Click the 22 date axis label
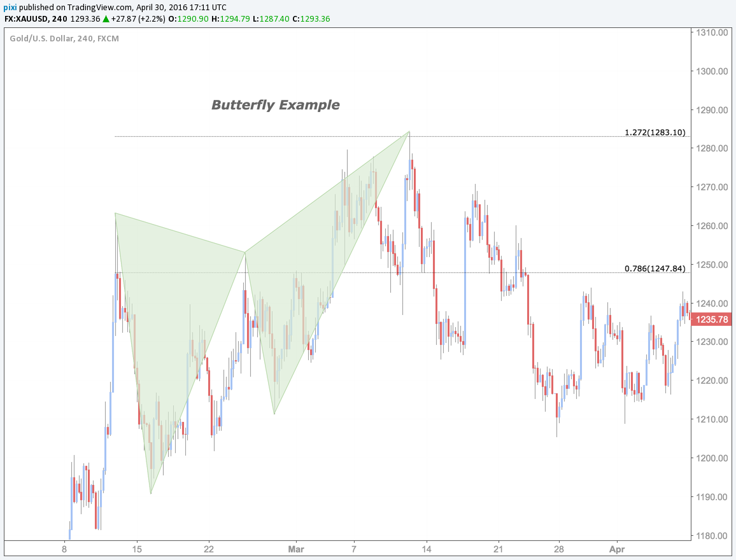 point(209,549)
